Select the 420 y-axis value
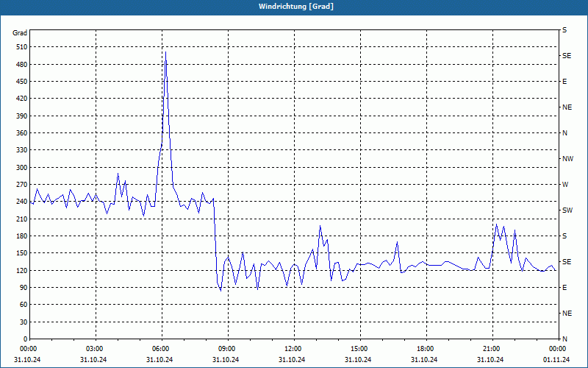This screenshot has height=368, width=588. pos(22,99)
